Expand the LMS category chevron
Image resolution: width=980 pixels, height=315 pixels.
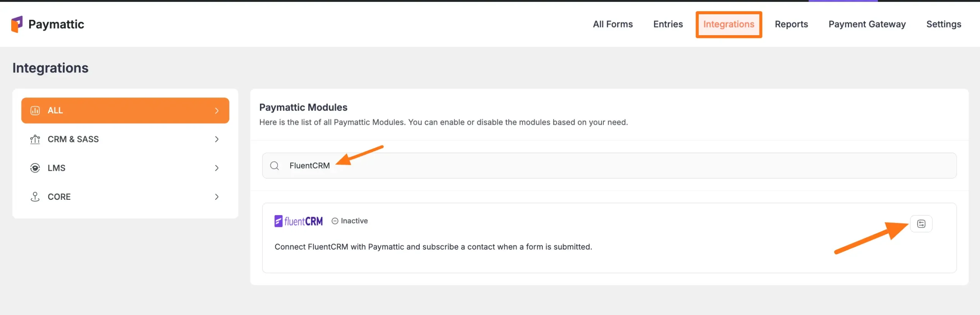[x=217, y=168]
